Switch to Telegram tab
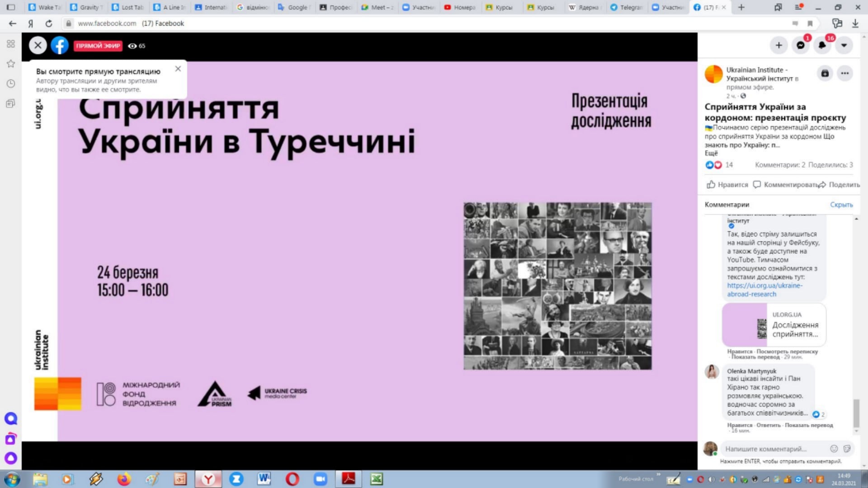 pos(627,7)
